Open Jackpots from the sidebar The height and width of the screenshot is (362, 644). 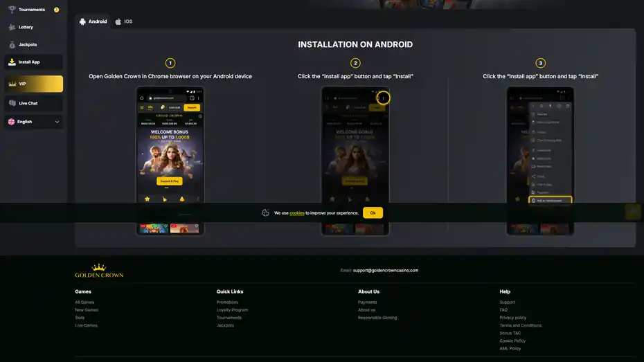tap(34, 44)
